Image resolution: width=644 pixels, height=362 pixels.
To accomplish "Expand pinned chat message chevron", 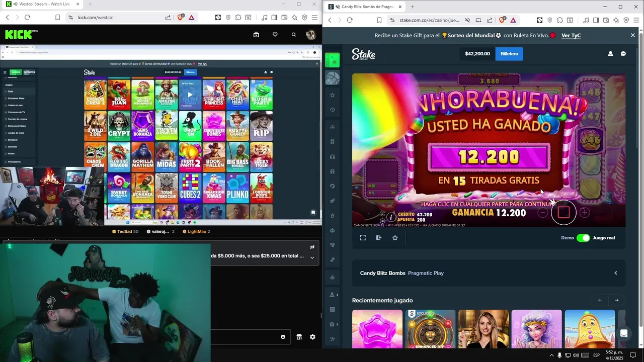I will 312,257.
